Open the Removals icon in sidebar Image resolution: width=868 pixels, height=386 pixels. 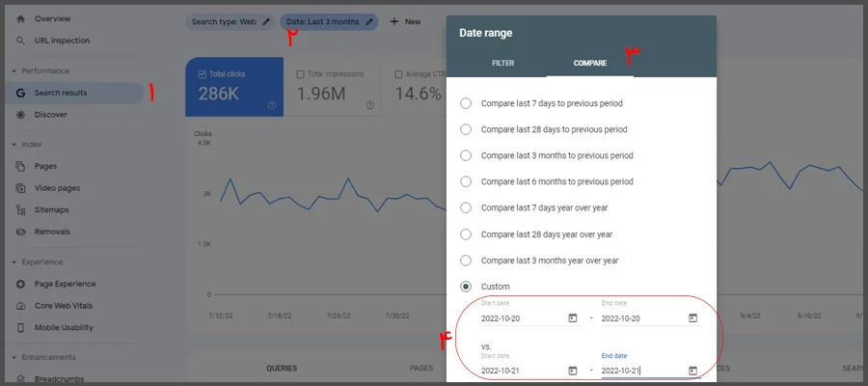20,232
